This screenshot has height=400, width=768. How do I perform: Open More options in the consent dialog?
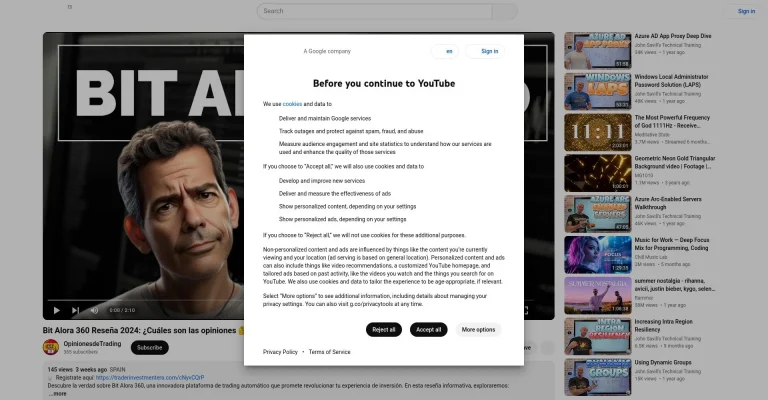tap(478, 329)
